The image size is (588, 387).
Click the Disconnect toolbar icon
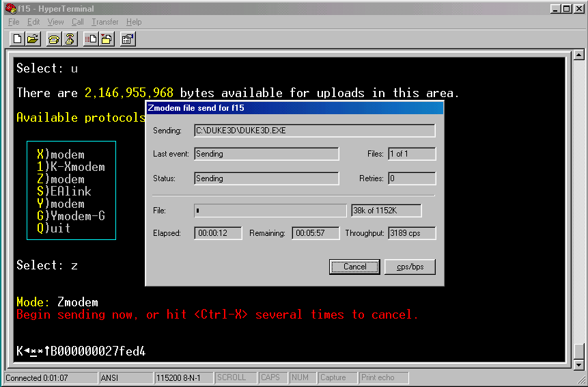70,39
